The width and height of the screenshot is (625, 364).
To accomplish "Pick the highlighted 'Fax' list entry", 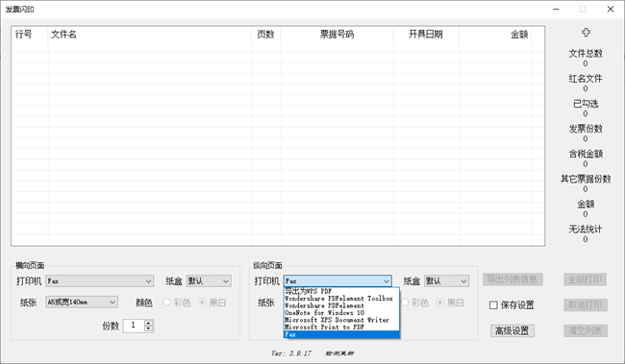I will (x=341, y=334).
